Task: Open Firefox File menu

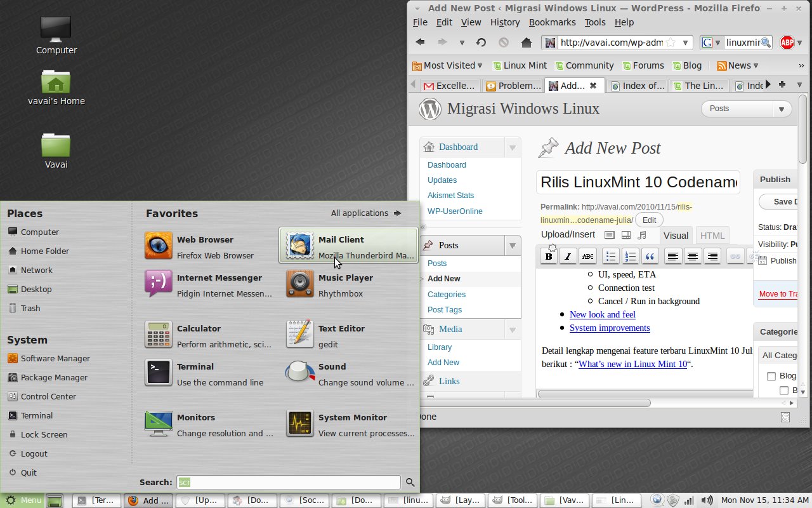Action: click(x=420, y=22)
